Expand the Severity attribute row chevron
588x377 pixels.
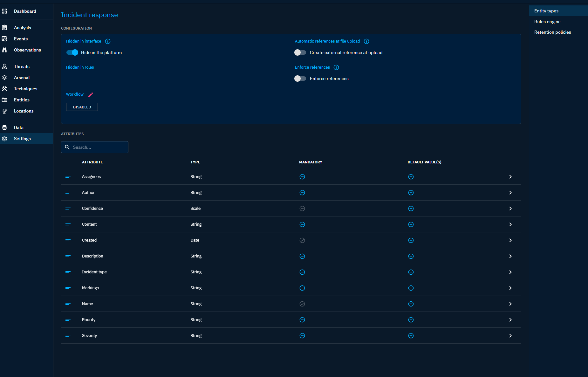tap(510, 336)
